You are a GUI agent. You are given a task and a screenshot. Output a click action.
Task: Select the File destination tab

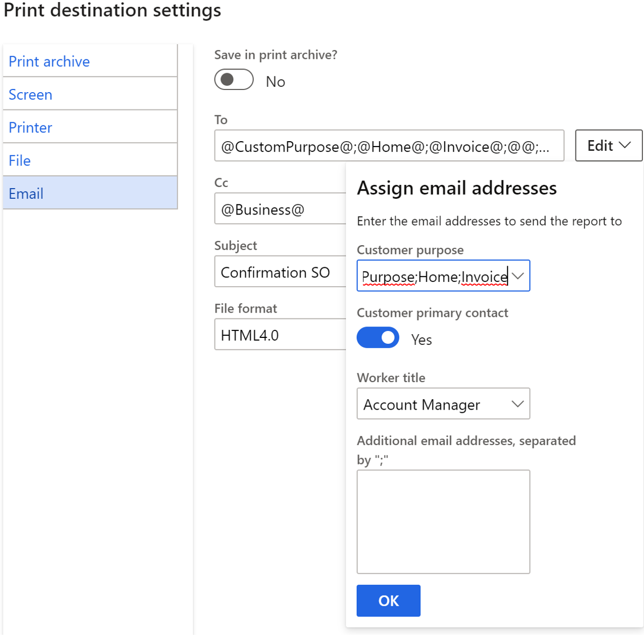point(91,160)
